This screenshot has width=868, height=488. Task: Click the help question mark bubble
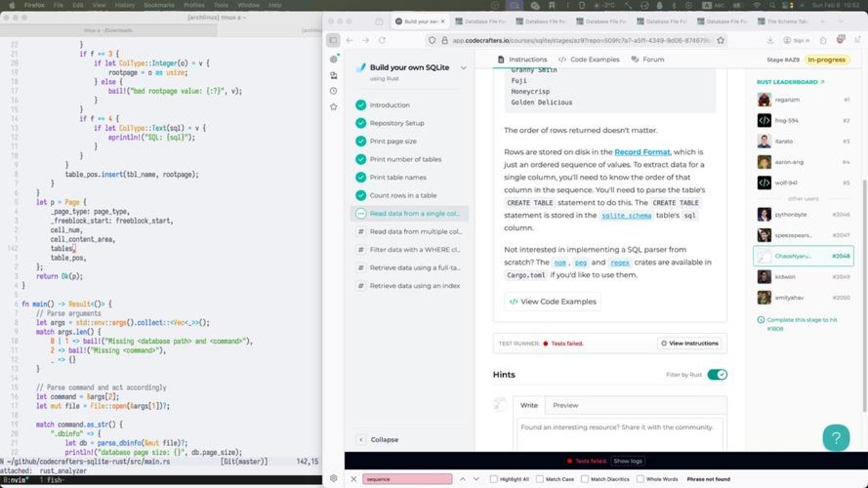[x=836, y=437]
